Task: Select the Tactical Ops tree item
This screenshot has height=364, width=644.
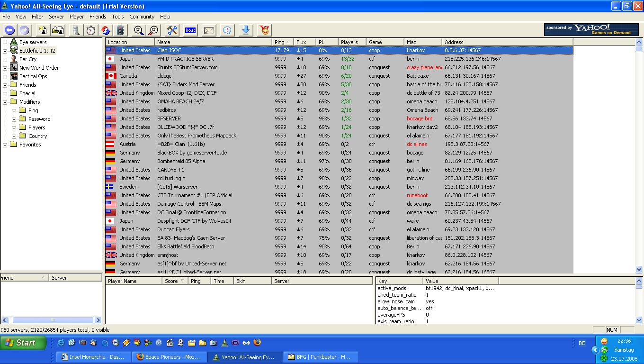Action: [x=33, y=76]
